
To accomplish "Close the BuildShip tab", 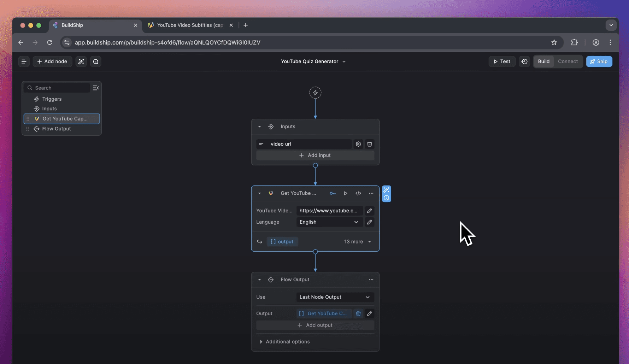I will 135,25.
